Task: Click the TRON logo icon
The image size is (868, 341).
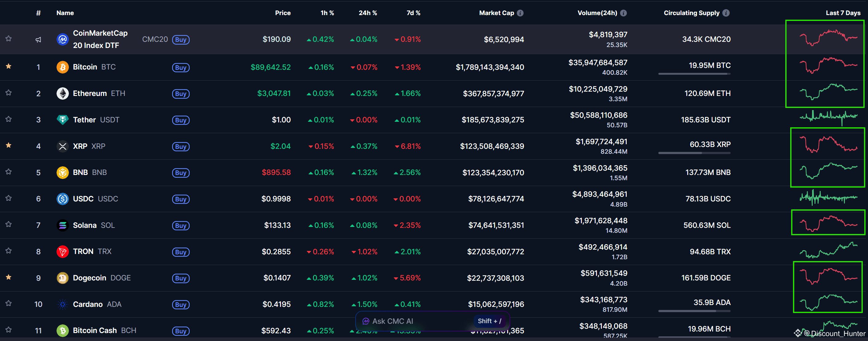Action: point(62,252)
